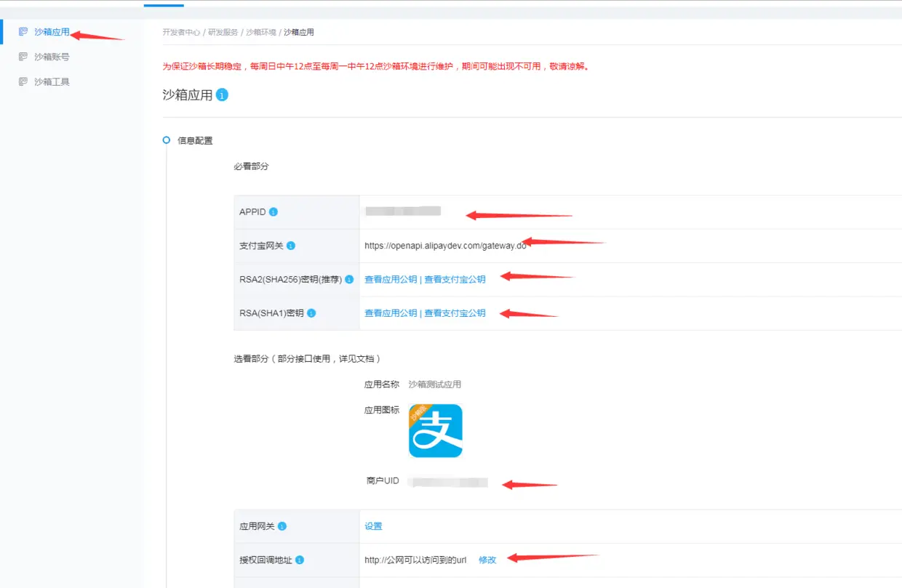Image resolution: width=902 pixels, height=588 pixels.
Task: Click the 信息配置 circle indicator
Action: pyautogui.click(x=167, y=140)
